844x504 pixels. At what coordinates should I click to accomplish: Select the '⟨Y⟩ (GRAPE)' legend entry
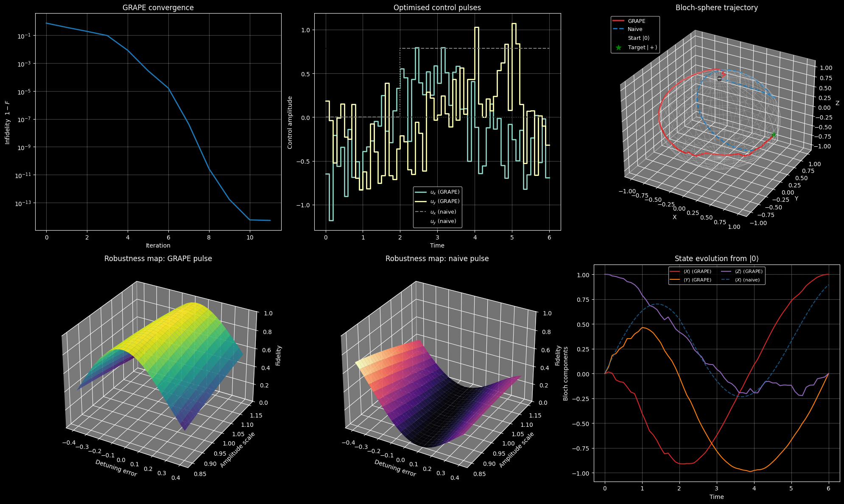click(x=691, y=280)
